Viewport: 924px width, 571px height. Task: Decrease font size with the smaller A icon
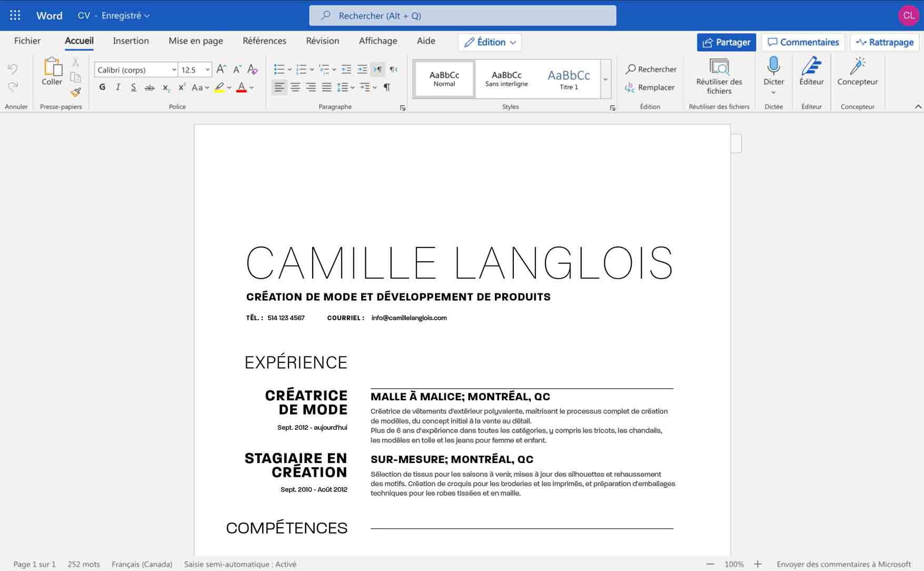(x=237, y=69)
